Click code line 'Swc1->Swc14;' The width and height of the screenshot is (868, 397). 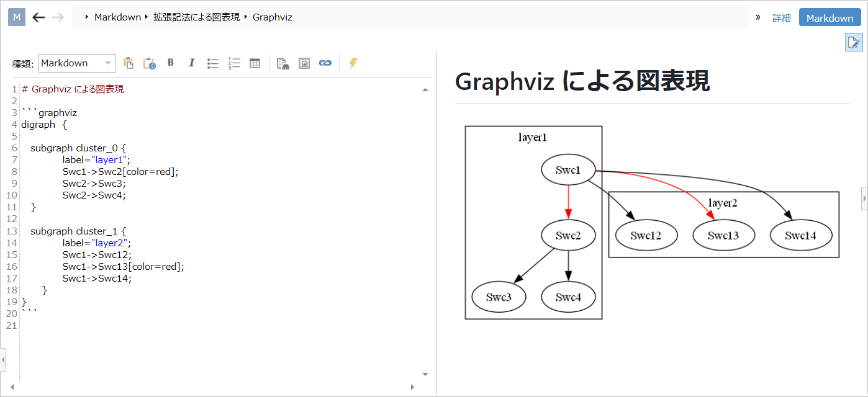click(x=97, y=278)
